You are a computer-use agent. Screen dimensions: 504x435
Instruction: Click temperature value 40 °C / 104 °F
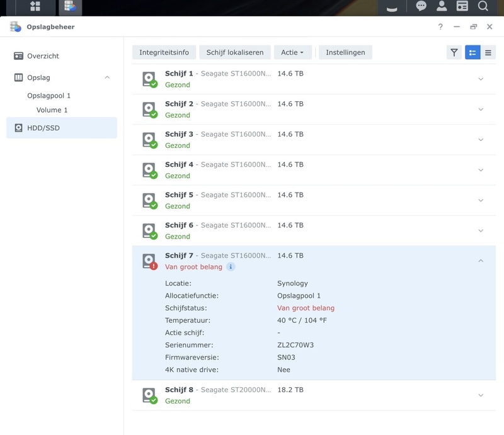point(302,320)
